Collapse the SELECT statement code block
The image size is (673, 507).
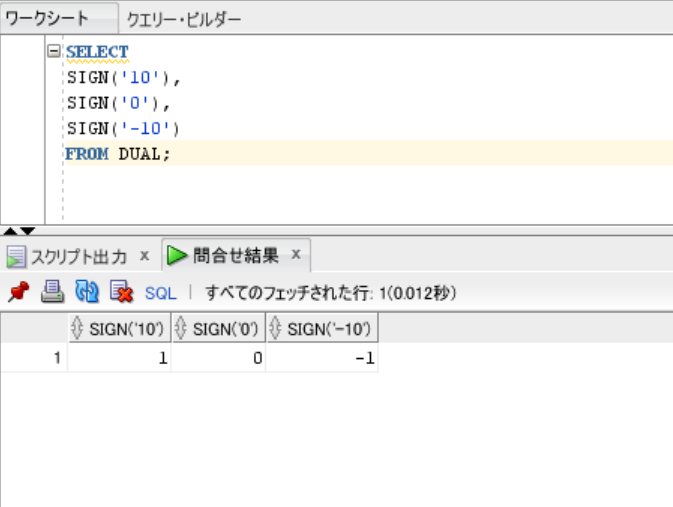click(x=54, y=51)
